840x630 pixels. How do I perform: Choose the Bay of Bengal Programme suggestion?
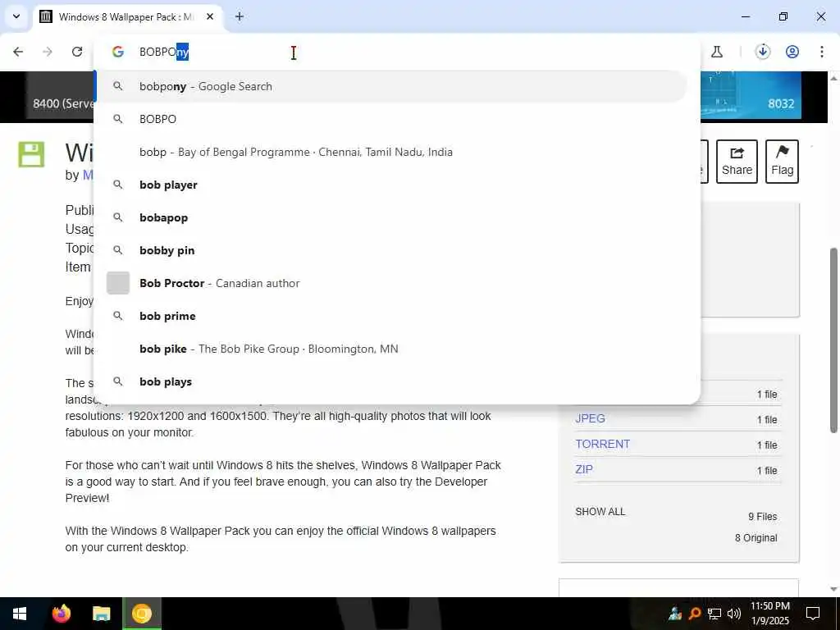(x=392, y=152)
